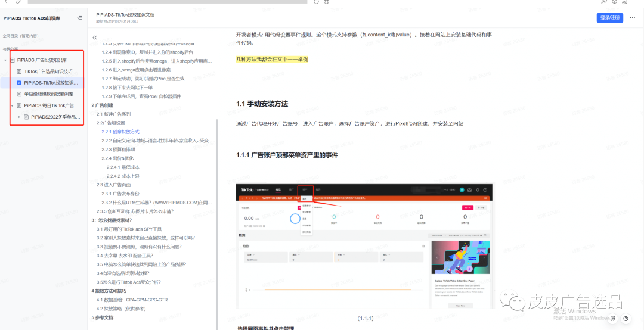The height and width of the screenshot is (330, 644).
Task: Collapse the PIPIADS 广告投放知识库 tree node
Action: coord(5,60)
